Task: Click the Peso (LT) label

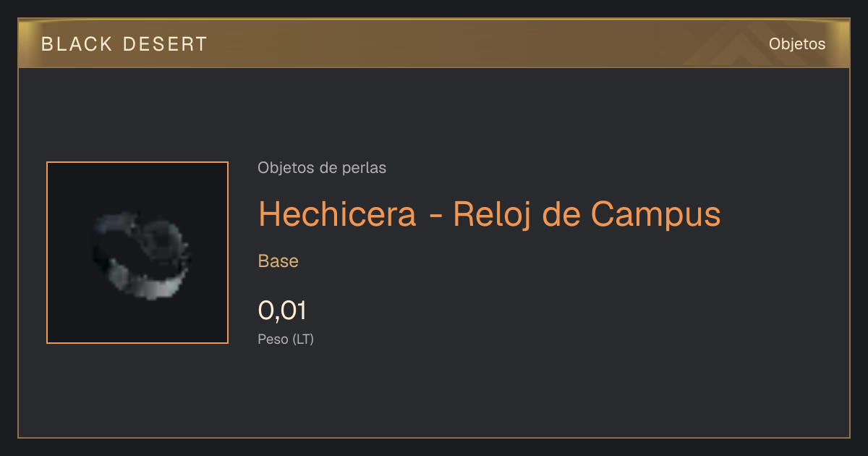Action: click(x=286, y=339)
